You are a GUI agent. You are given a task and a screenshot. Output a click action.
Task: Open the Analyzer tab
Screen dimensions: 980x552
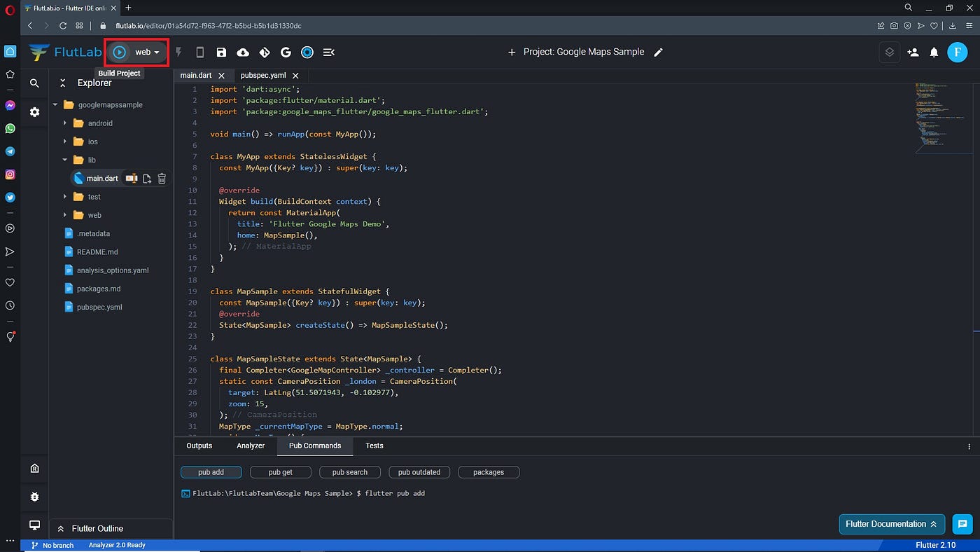pos(251,446)
